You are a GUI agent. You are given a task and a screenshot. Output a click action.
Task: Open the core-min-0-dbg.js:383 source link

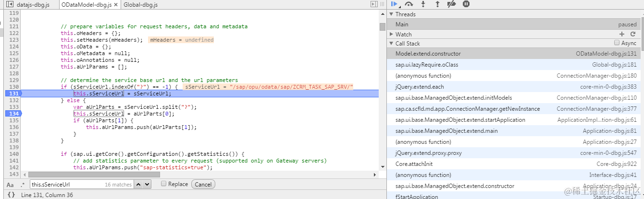608,87
